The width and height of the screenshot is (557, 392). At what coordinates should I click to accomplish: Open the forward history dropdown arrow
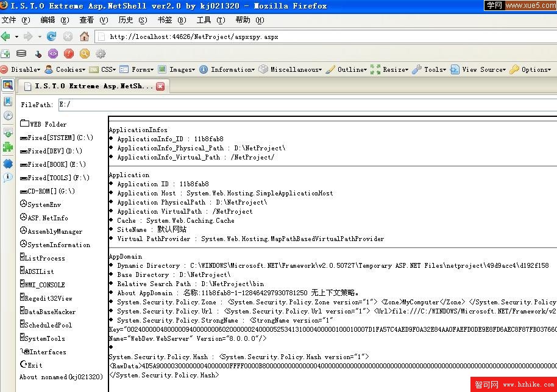point(40,37)
